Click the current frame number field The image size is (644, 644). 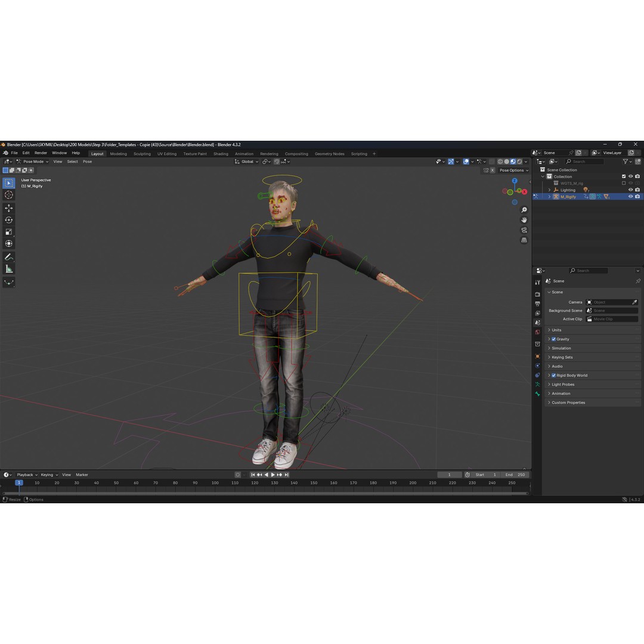[x=450, y=475]
